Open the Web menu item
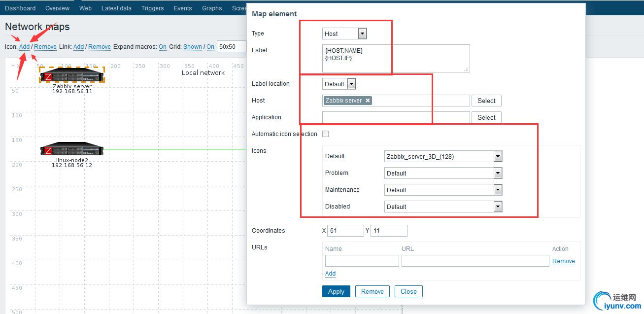The width and height of the screenshot is (644, 314). coord(85,8)
